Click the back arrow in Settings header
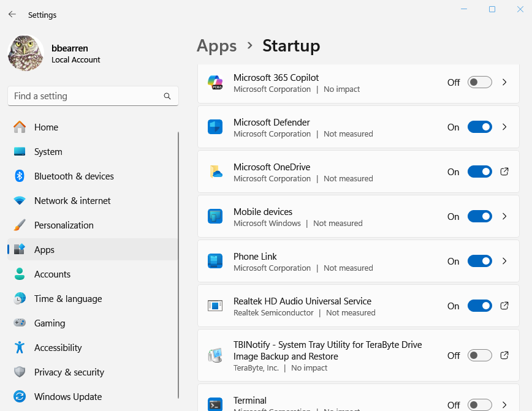 click(12, 14)
